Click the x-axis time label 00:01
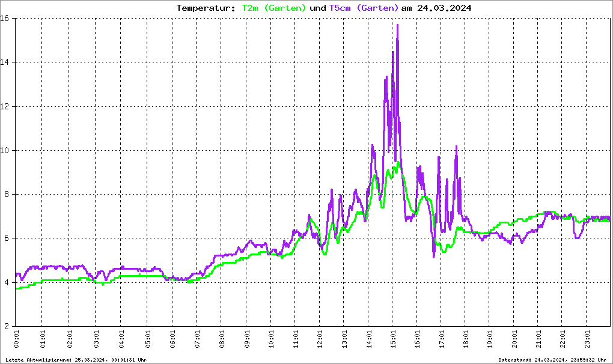Image resolution: width=613 pixels, height=364 pixels. [16, 339]
